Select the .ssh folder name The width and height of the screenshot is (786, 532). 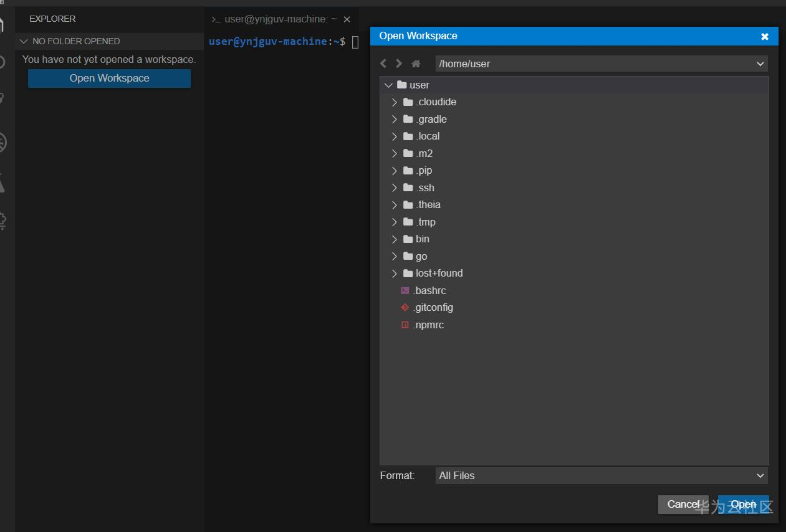[x=425, y=188]
